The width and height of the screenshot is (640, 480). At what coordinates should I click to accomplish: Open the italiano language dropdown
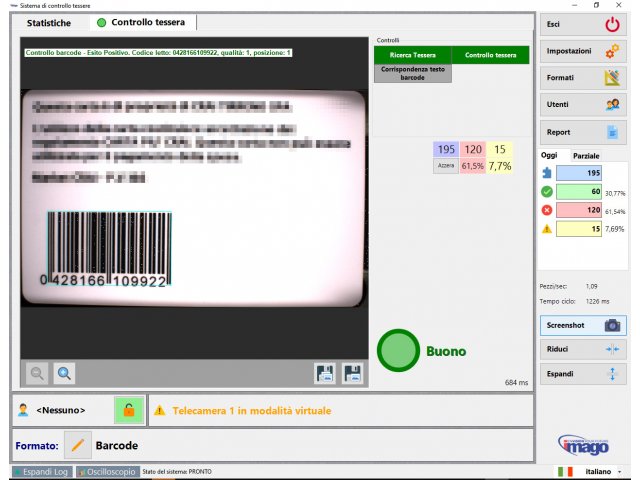point(602,471)
